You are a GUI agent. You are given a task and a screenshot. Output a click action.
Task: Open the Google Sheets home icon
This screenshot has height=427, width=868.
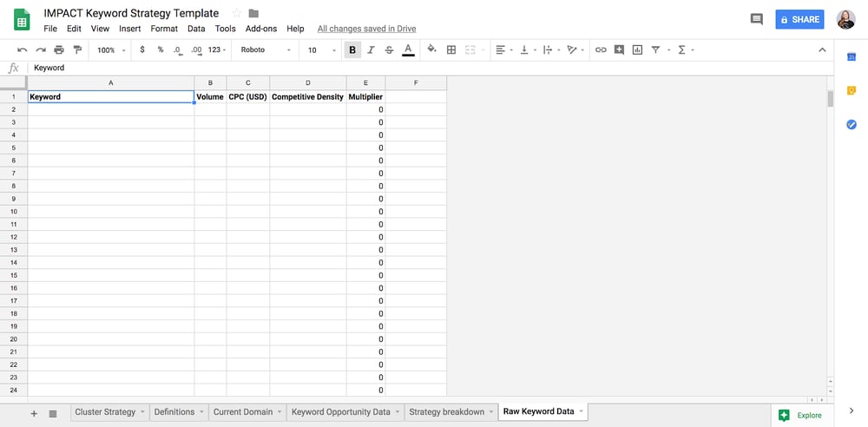pos(23,21)
